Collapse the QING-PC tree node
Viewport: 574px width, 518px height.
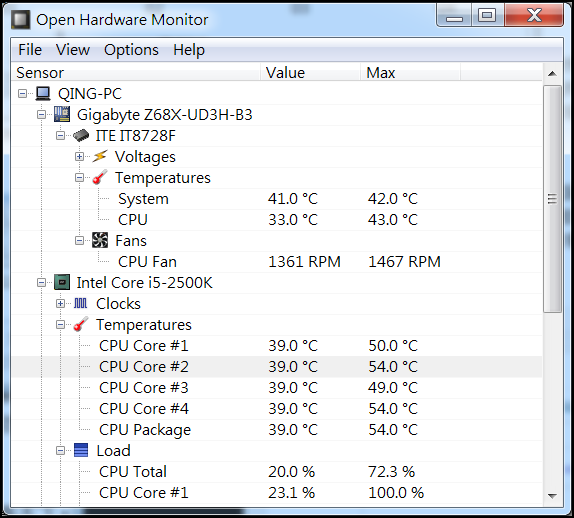tap(22, 94)
